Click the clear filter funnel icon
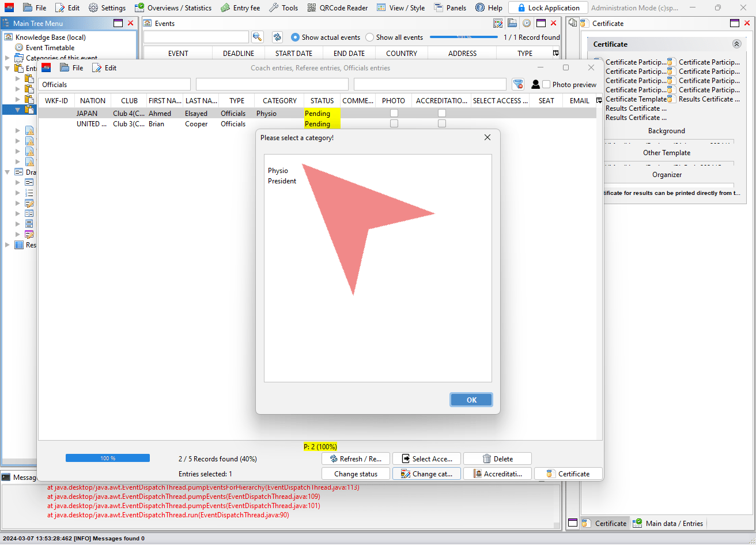 click(518, 84)
